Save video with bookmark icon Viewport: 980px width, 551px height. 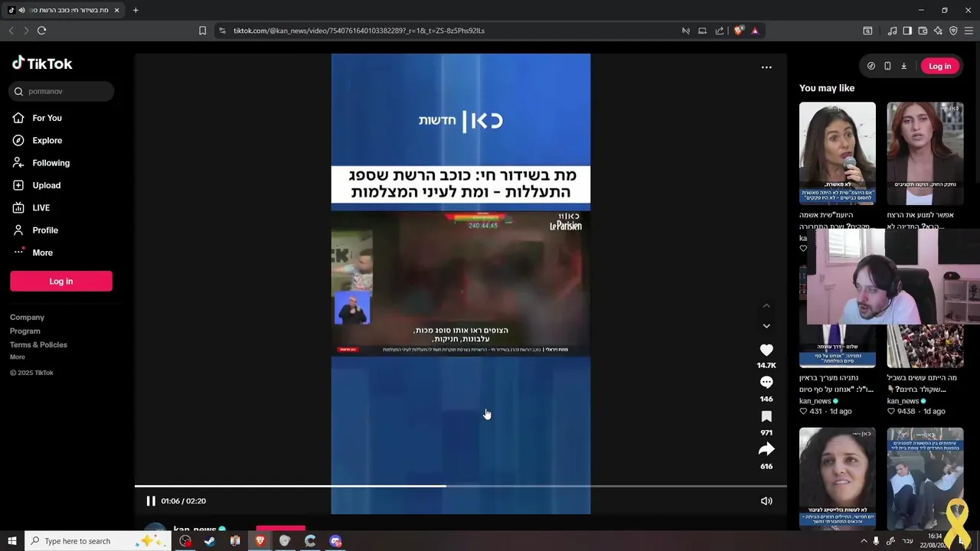tap(766, 416)
